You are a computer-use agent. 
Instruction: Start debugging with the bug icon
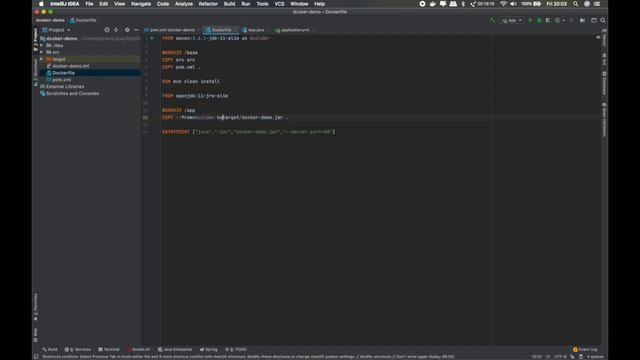tap(539, 20)
